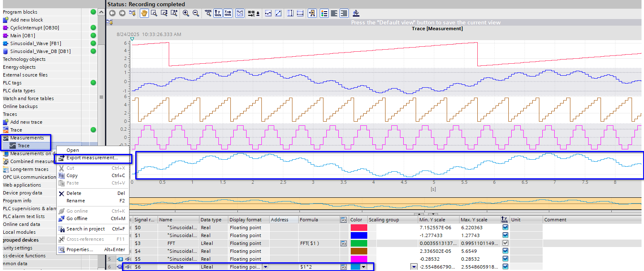Toggle auto-scale checkbox for signal $5
The height and width of the screenshot is (271, 644).
click(505, 259)
